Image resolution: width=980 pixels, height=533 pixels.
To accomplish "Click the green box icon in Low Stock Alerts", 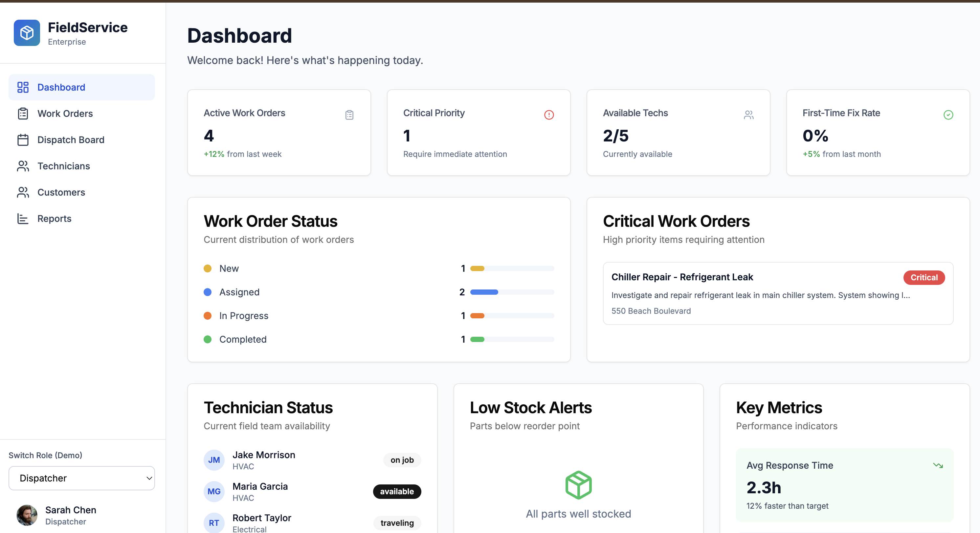I will 578,485.
